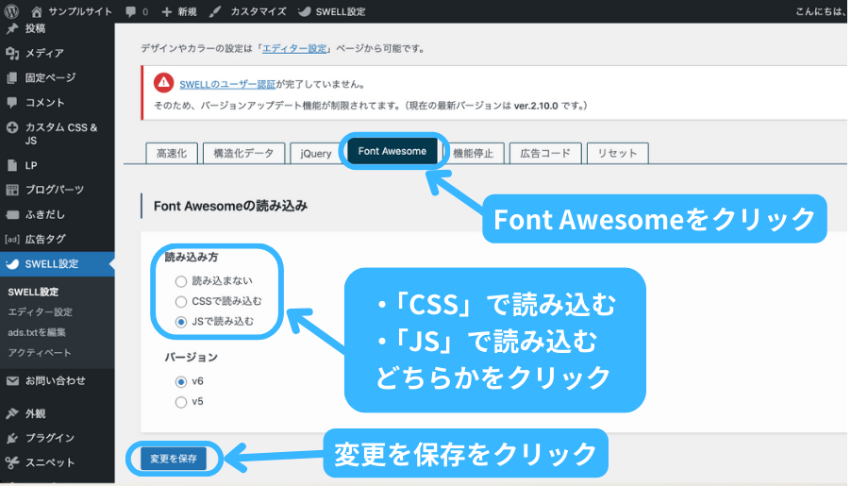
Task: Click the お問い合わせ mail icon
Action: (12, 381)
